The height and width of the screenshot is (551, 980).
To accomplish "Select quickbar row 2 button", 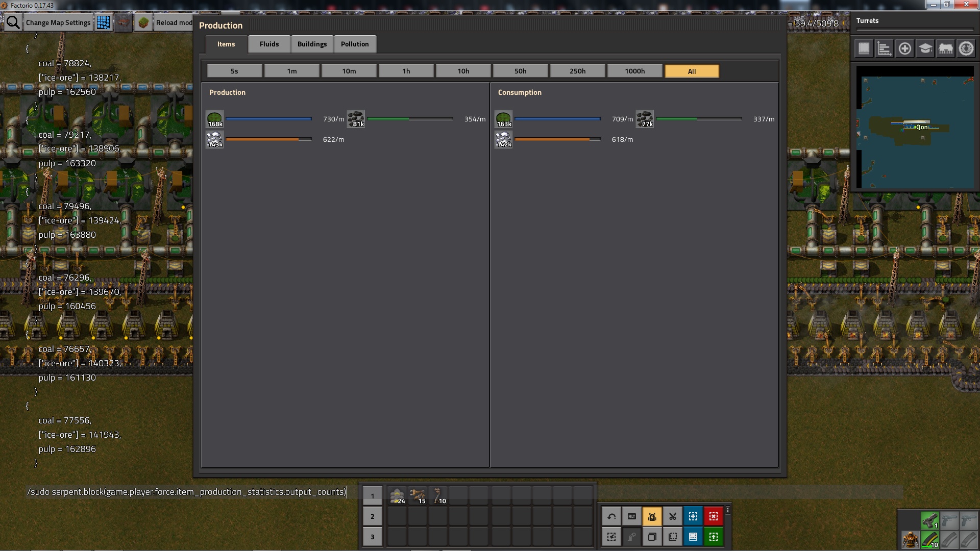I will [372, 516].
